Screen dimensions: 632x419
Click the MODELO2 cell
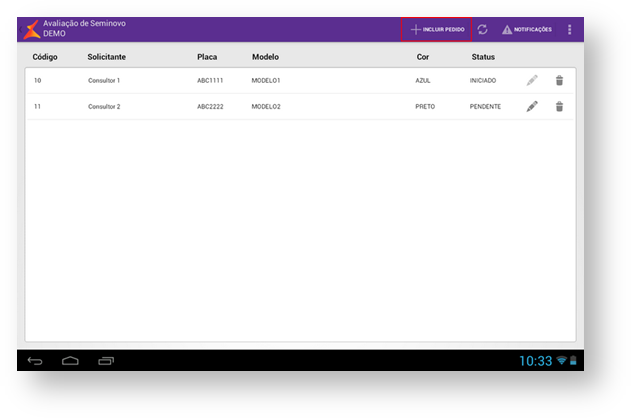point(266,107)
